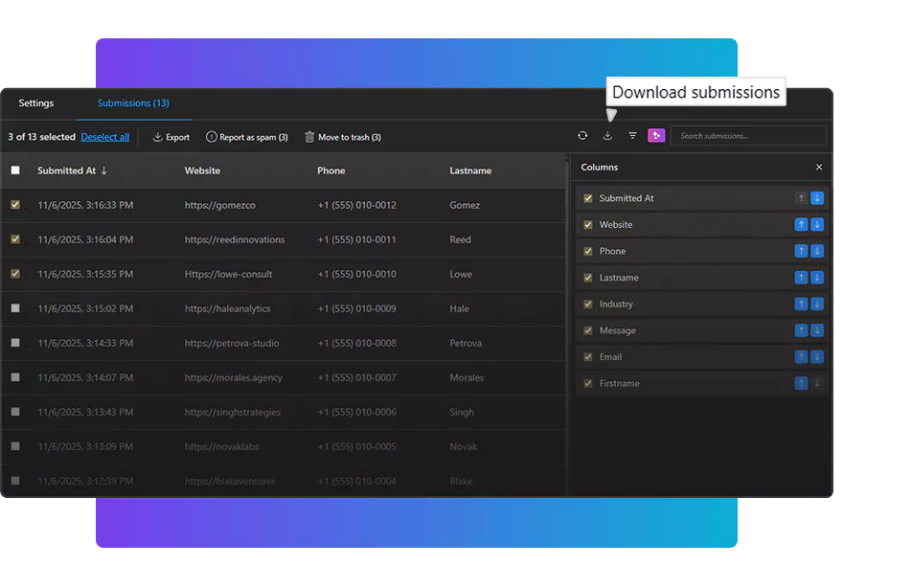Click the download submissions icon
The width and height of the screenshot is (912, 588).
coord(607,136)
